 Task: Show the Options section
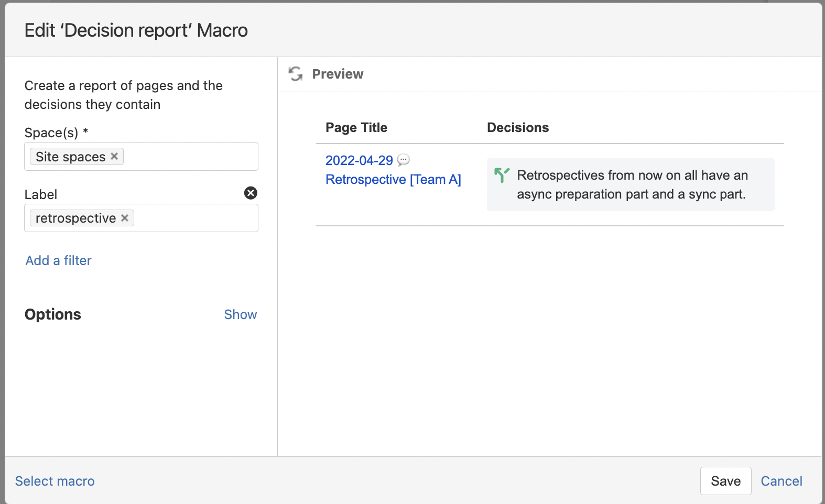240,314
